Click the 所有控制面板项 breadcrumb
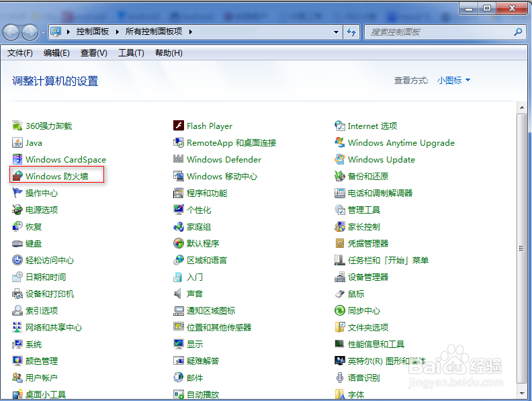Image resolution: width=532 pixels, height=401 pixels. 154,32
